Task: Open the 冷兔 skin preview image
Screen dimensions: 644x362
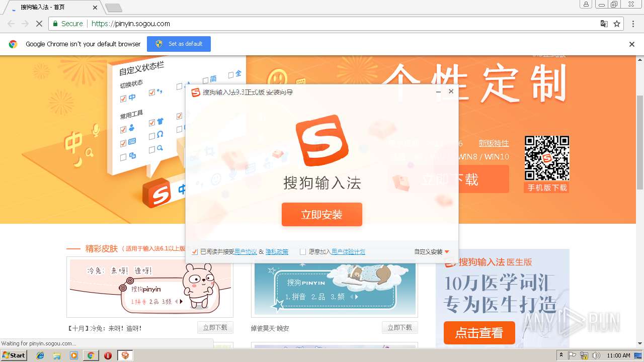Action: pos(150,287)
